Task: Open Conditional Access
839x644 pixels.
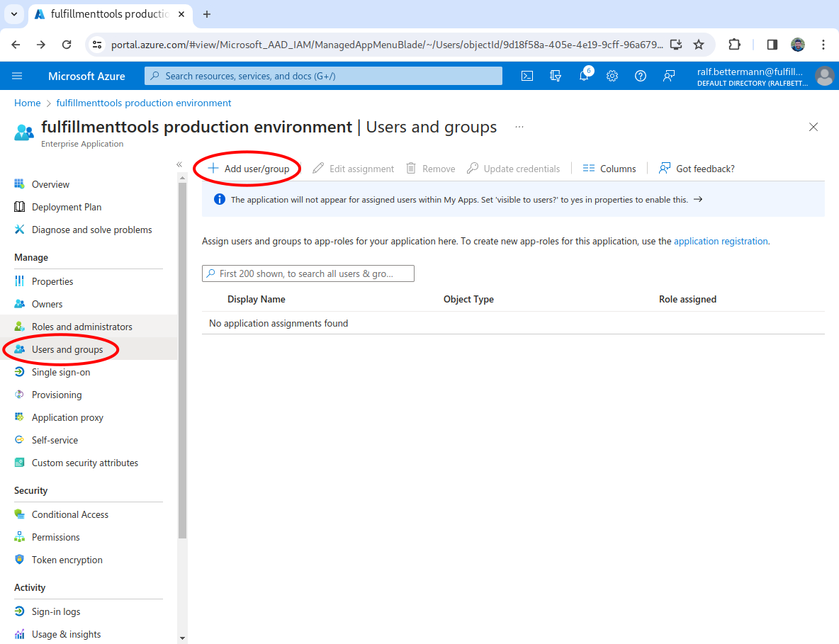Action: coord(69,514)
